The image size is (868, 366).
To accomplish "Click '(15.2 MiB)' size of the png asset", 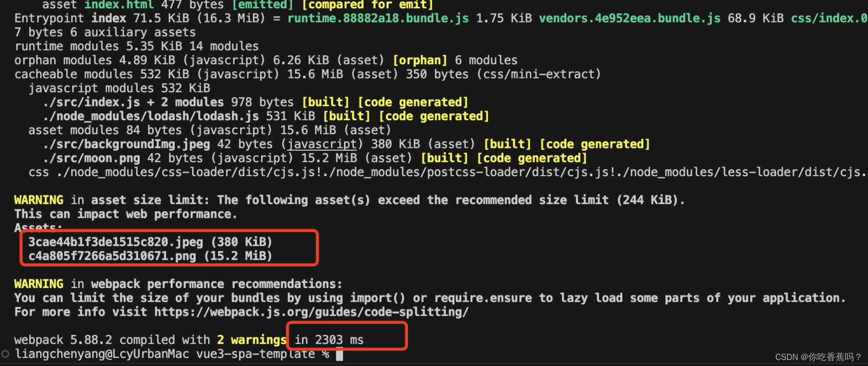I will tap(238, 256).
